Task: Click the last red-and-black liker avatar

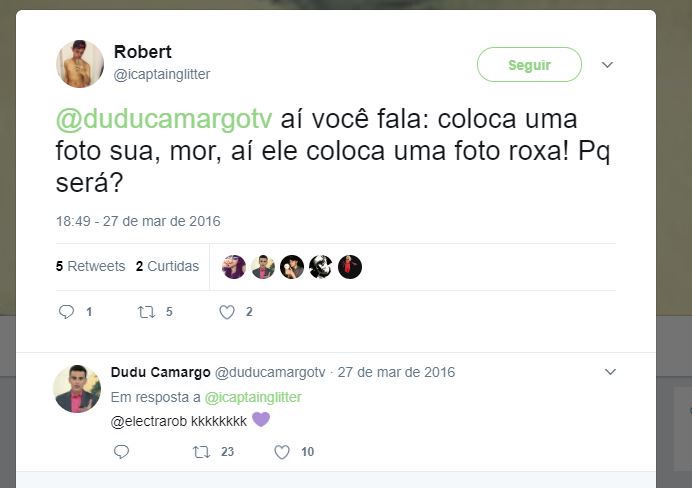Action: click(350, 267)
